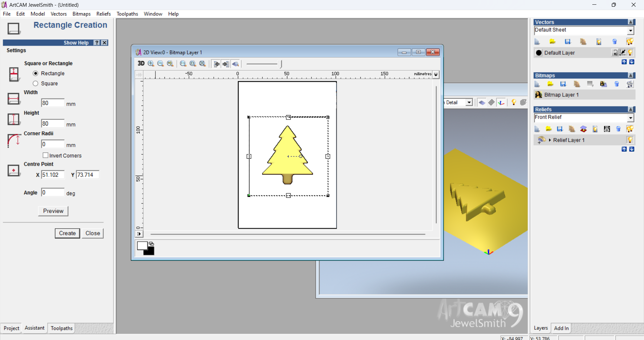Switch to 3D view in 2D View toolbar
Screen dimensions: 644x340
pyautogui.click(x=141, y=63)
